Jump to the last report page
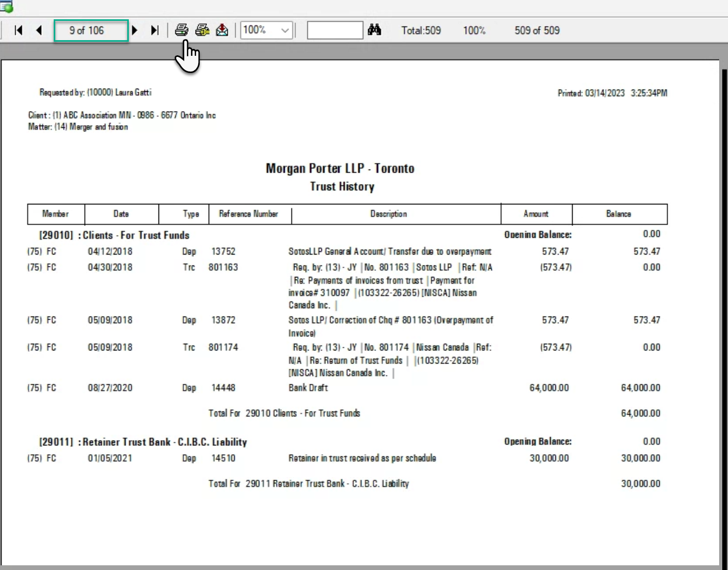This screenshot has height=570, width=728. [154, 30]
